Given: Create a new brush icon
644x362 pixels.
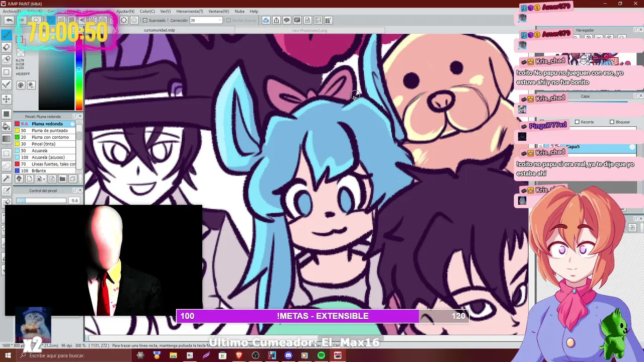Looking at the screenshot, I should (29, 179).
